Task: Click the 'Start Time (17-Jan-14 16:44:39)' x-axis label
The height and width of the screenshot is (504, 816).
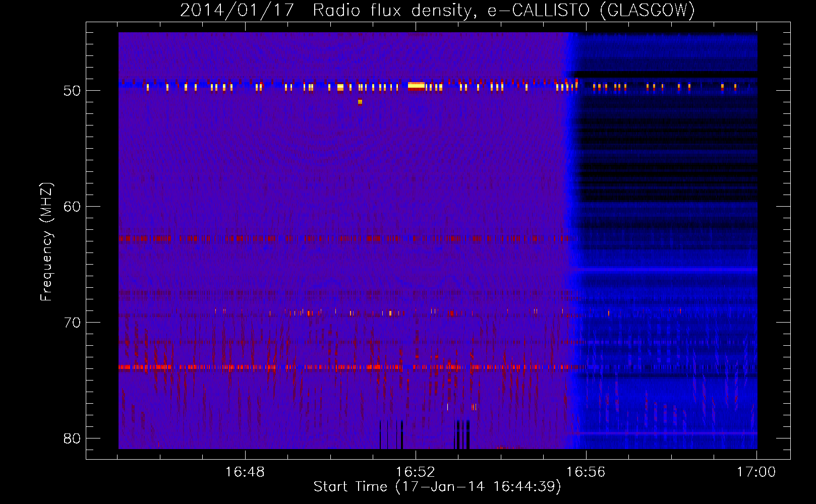Action: click(437, 487)
